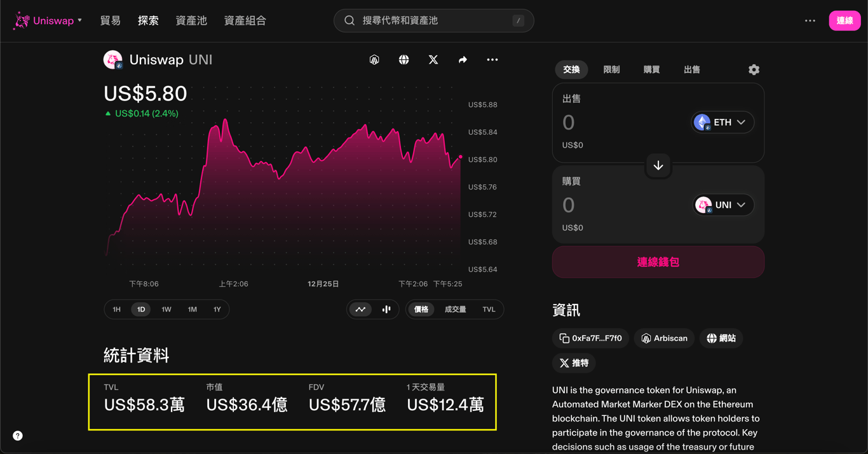Open the 探索 nav menu
Viewport: 868px width, 454px height.
[148, 20]
